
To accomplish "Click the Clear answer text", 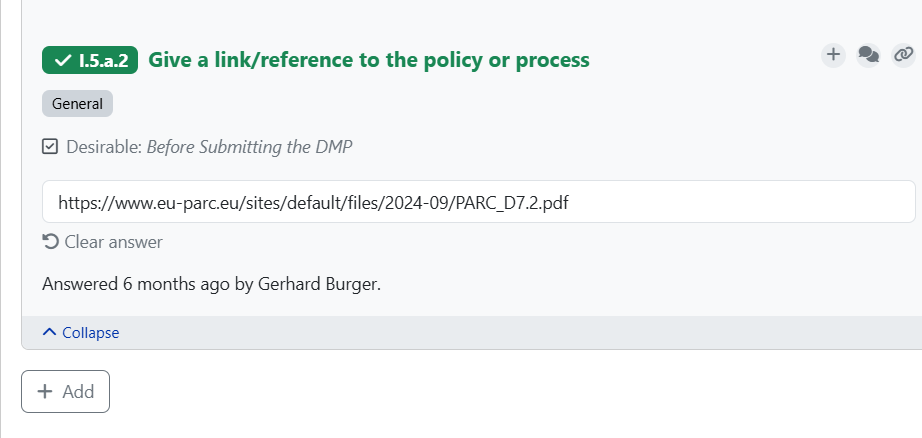I will (x=113, y=242).
